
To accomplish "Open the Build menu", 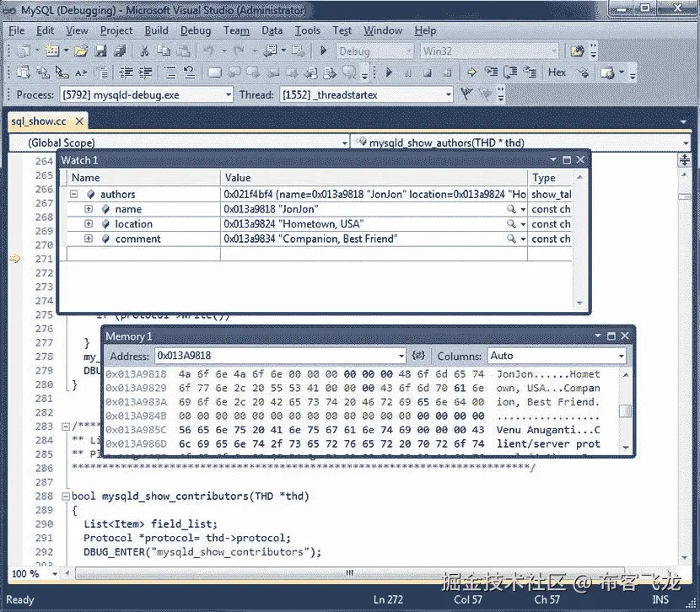I will 156,30.
